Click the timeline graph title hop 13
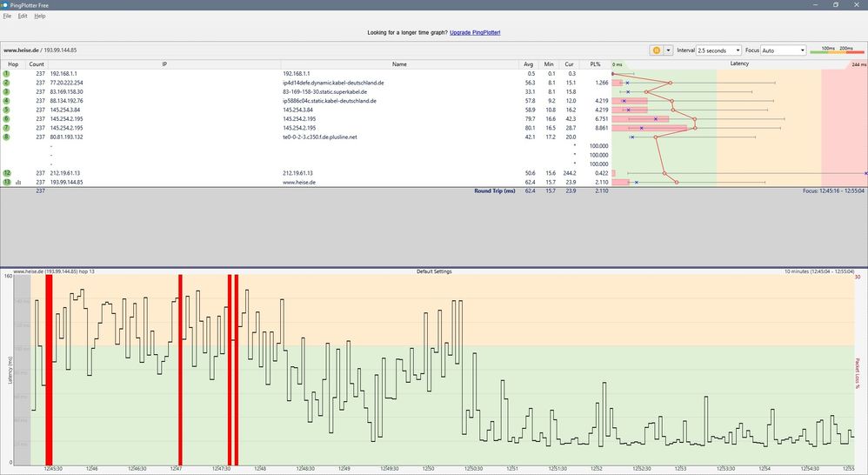Image resolution: width=868 pixels, height=475 pixels. tap(54, 271)
